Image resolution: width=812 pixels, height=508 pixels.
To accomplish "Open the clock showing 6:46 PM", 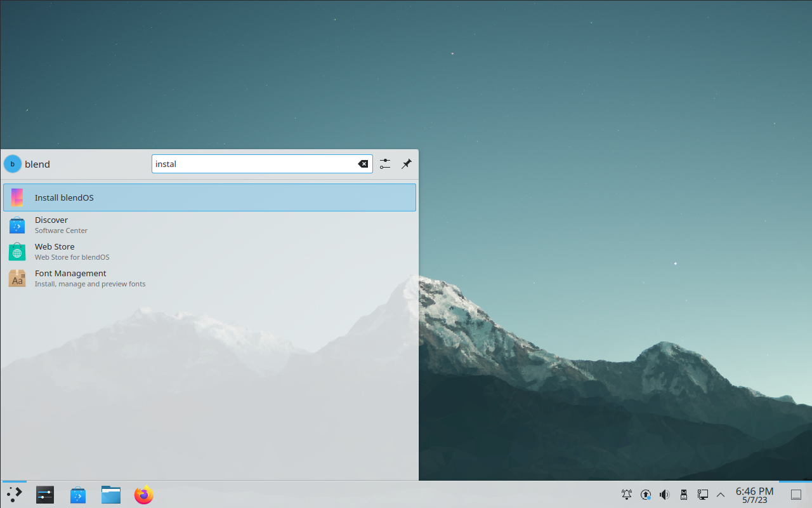I will point(754,495).
